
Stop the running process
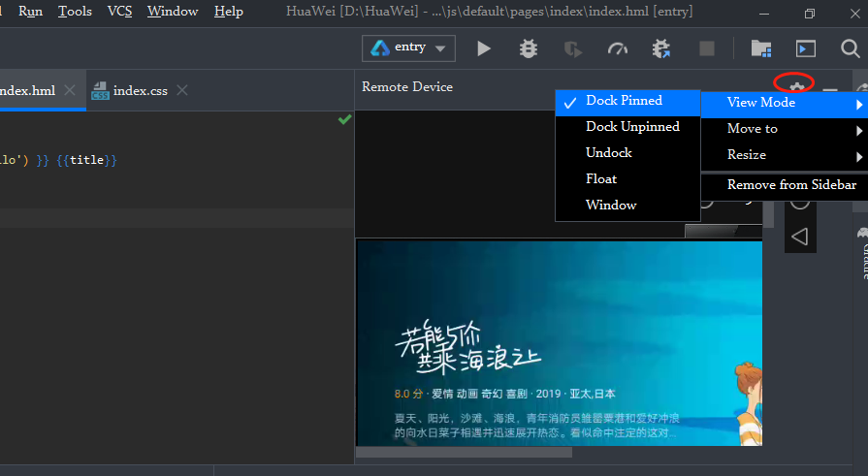707,48
